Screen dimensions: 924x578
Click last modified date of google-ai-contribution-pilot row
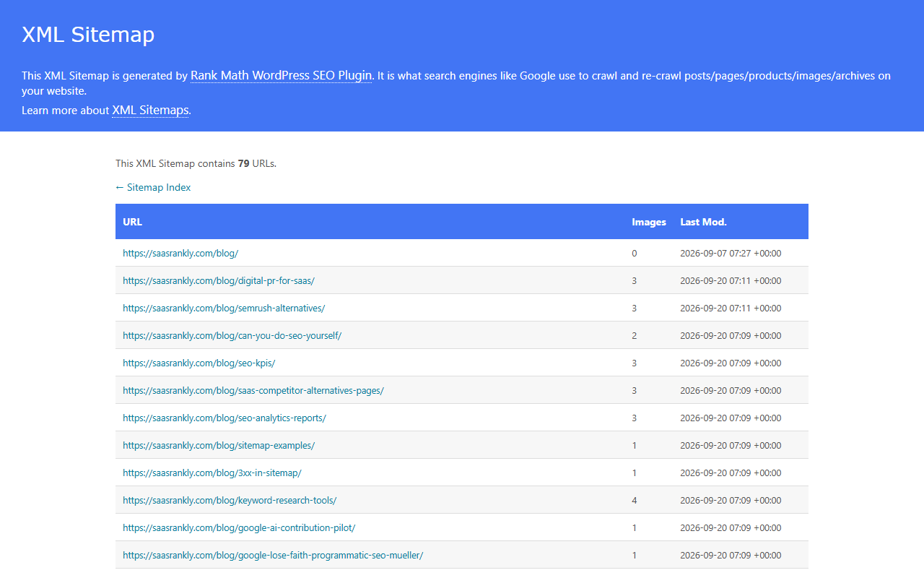731,527
